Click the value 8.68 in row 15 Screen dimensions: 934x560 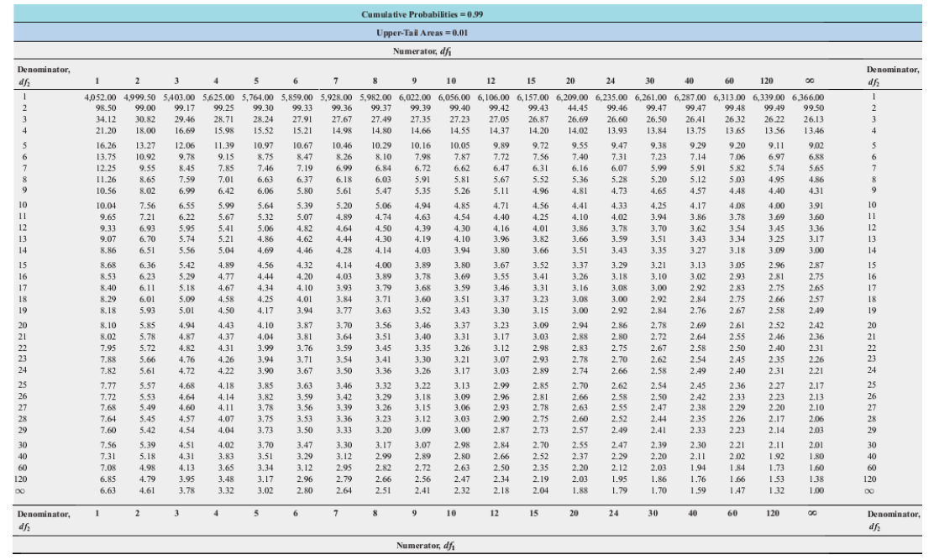click(108, 265)
